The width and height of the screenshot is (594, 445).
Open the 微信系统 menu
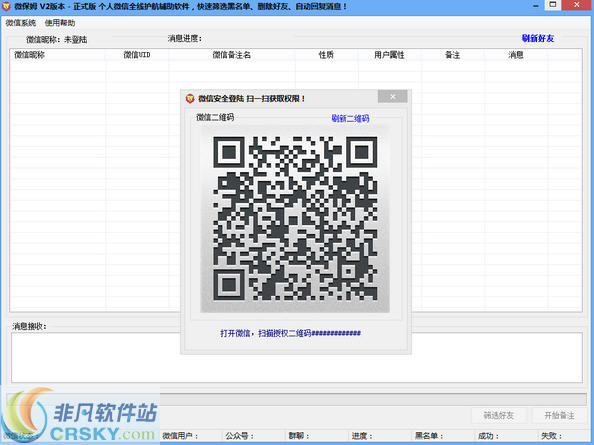[x=20, y=23]
